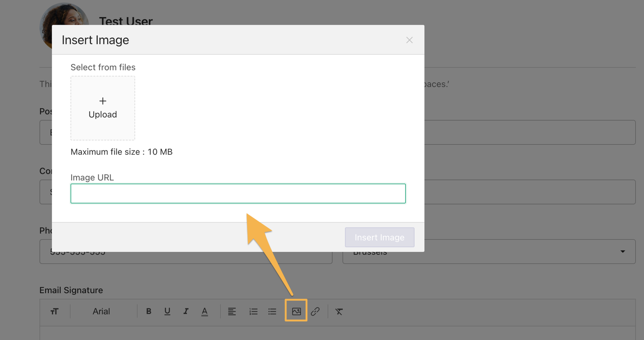Image resolution: width=644 pixels, height=340 pixels.
Task: Toggle underline formatting for signature text
Action: coord(167,311)
